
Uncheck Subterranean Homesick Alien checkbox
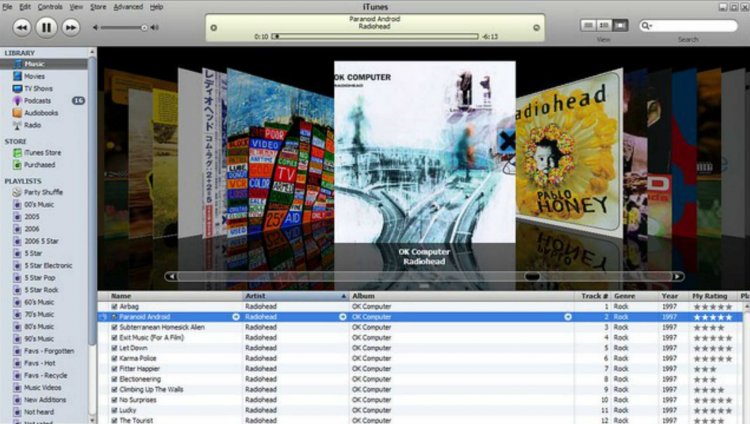[114, 327]
